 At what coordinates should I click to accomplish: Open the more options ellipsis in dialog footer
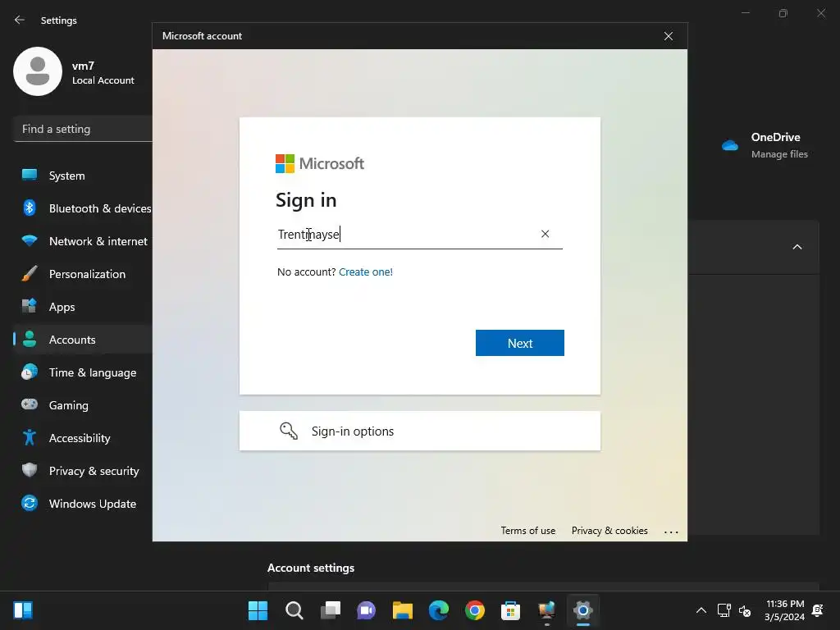pyautogui.click(x=671, y=532)
